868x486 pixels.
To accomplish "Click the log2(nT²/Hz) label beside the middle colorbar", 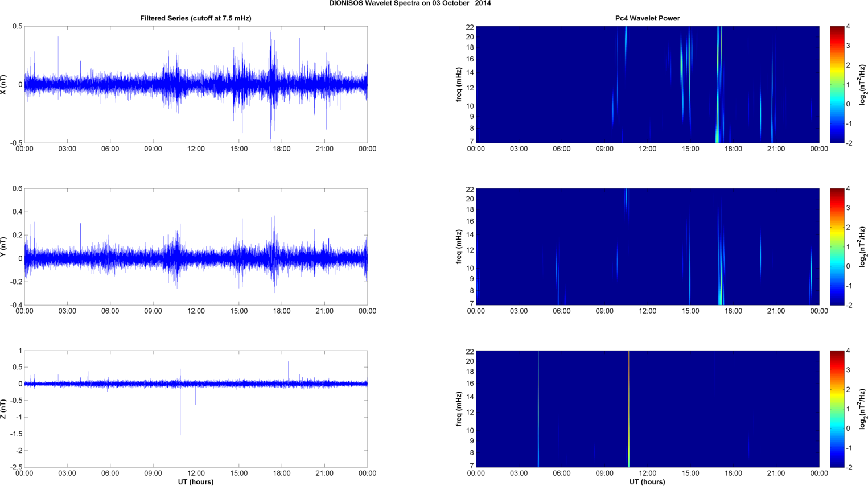I will pyautogui.click(x=863, y=247).
